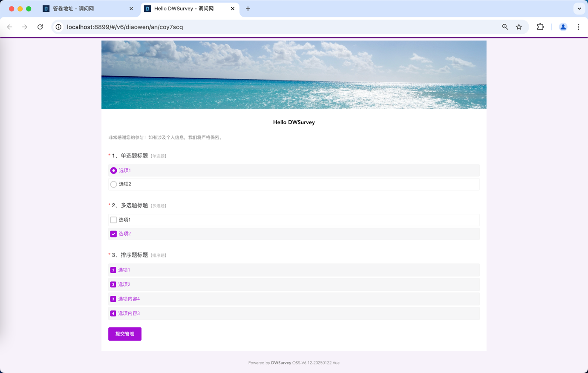Open the Chrome profile avatar

pos(563,27)
